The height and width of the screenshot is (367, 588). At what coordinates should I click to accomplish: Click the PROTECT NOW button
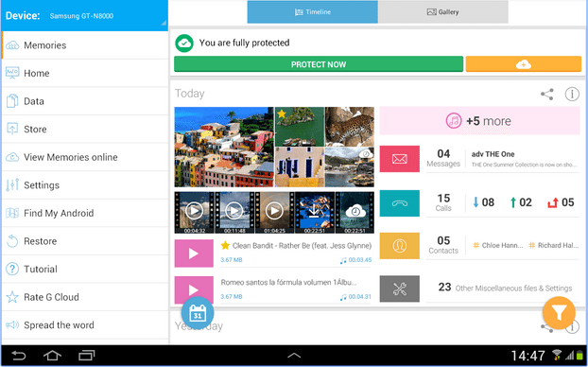319,64
